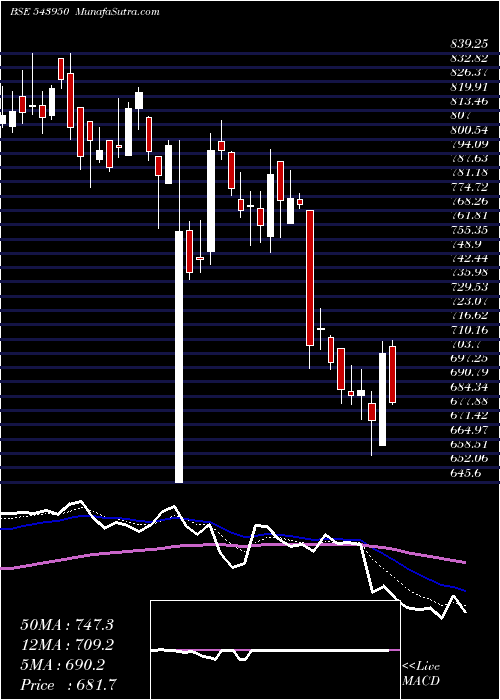Click the 677.88 price axis label
500x700 pixels.
click(x=469, y=401)
